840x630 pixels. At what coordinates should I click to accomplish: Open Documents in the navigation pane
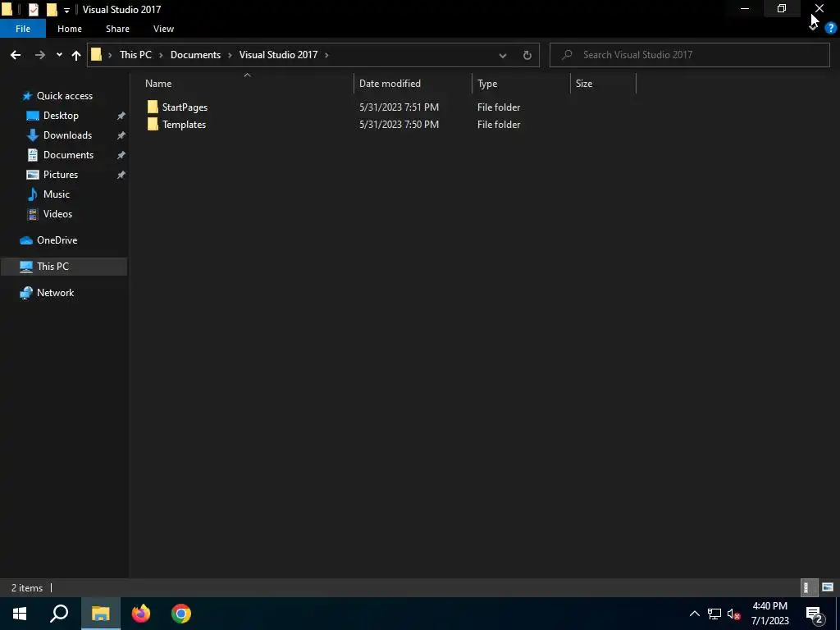pos(68,155)
